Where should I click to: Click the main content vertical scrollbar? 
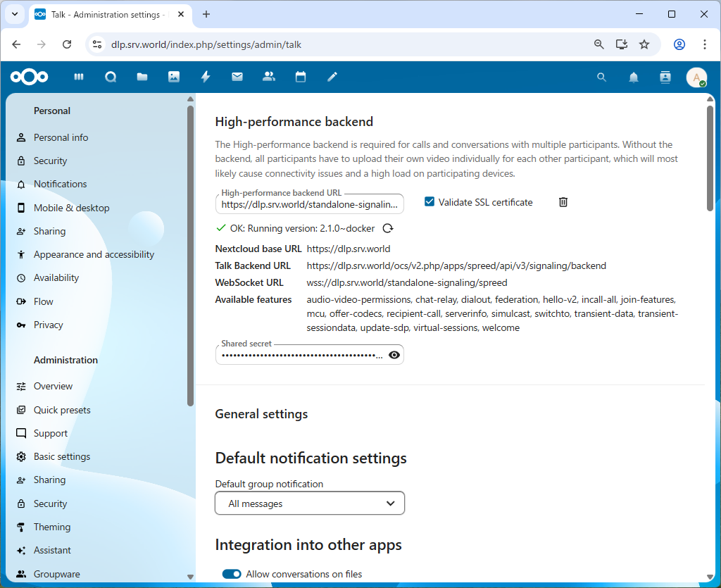click(710, 158)
